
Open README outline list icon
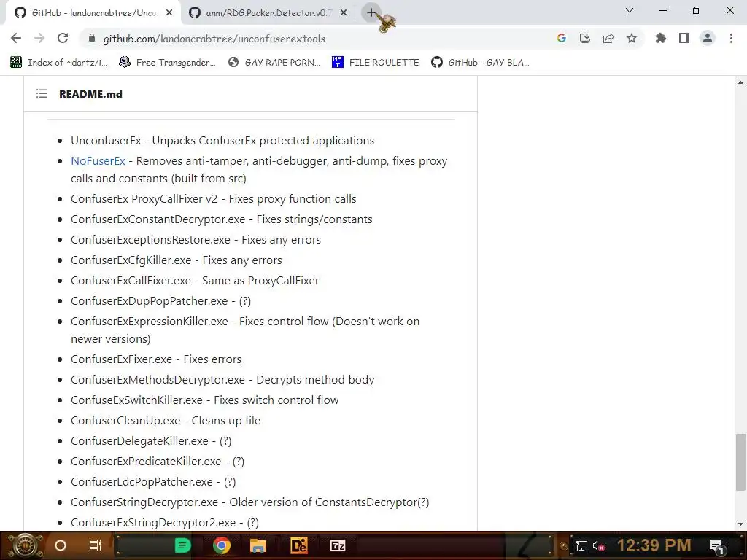click(x=42, y=94)
